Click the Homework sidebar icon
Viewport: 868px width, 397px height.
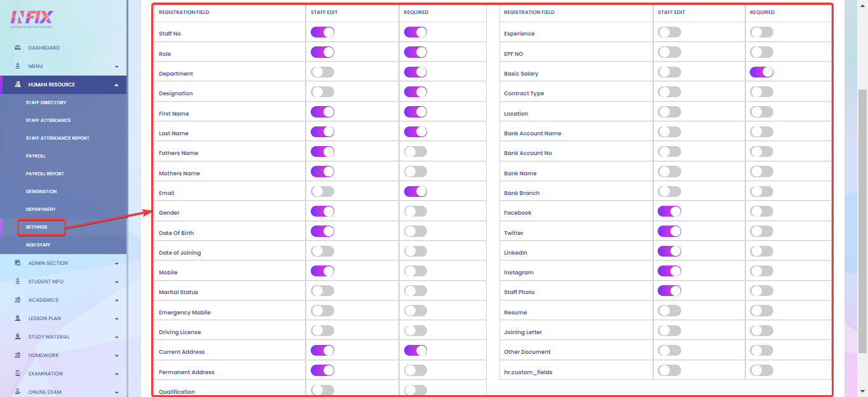18,355
